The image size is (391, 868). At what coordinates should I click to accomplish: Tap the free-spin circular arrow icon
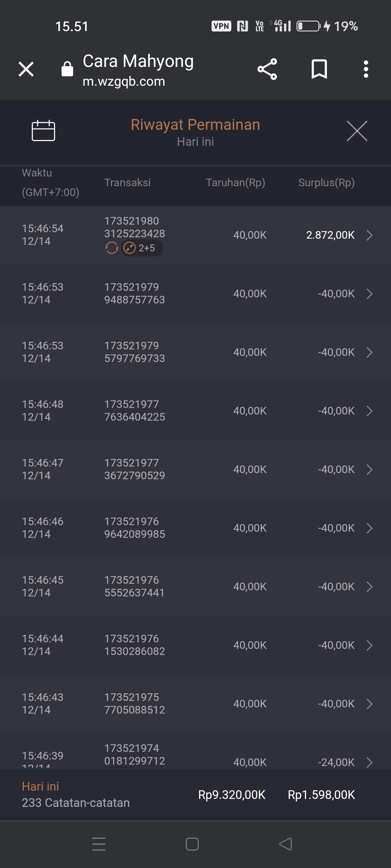tap(112, 248)
